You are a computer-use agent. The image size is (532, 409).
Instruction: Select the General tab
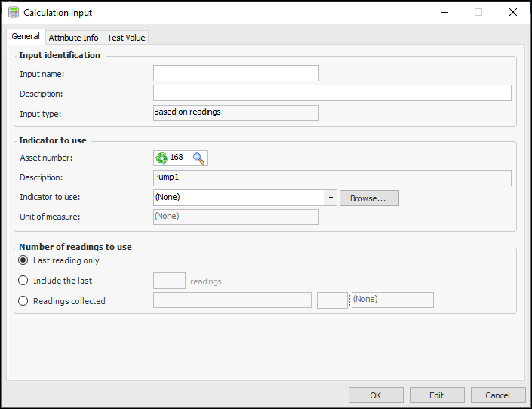(26, 37)
